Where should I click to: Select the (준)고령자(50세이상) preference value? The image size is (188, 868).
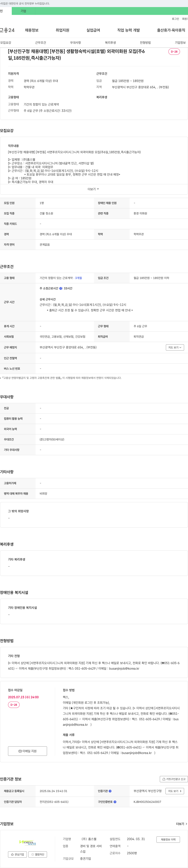(x=52, y=439)
